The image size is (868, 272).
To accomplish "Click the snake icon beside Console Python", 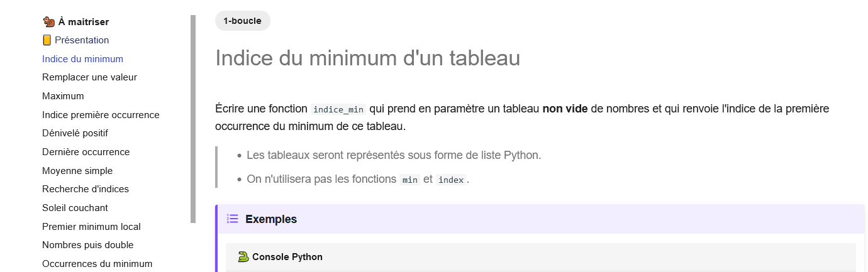I will [x=243, y=257].
